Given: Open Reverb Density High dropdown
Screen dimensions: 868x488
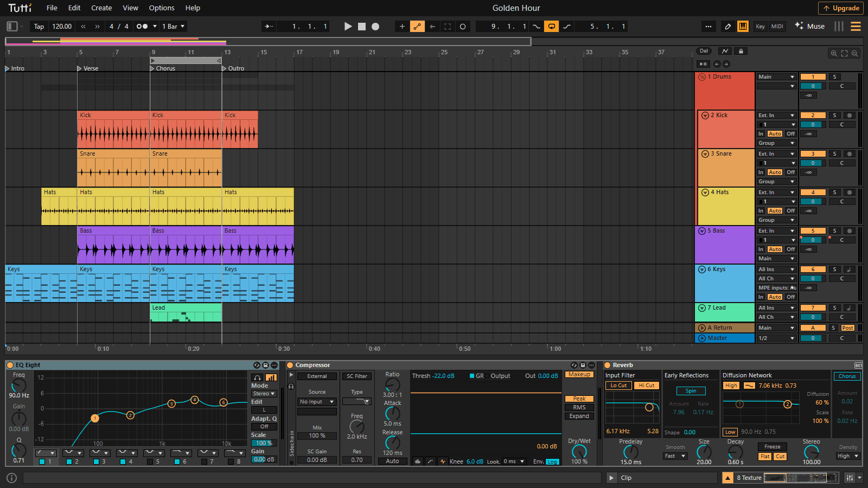Looking at the screenshot, I should pos(848,456).
